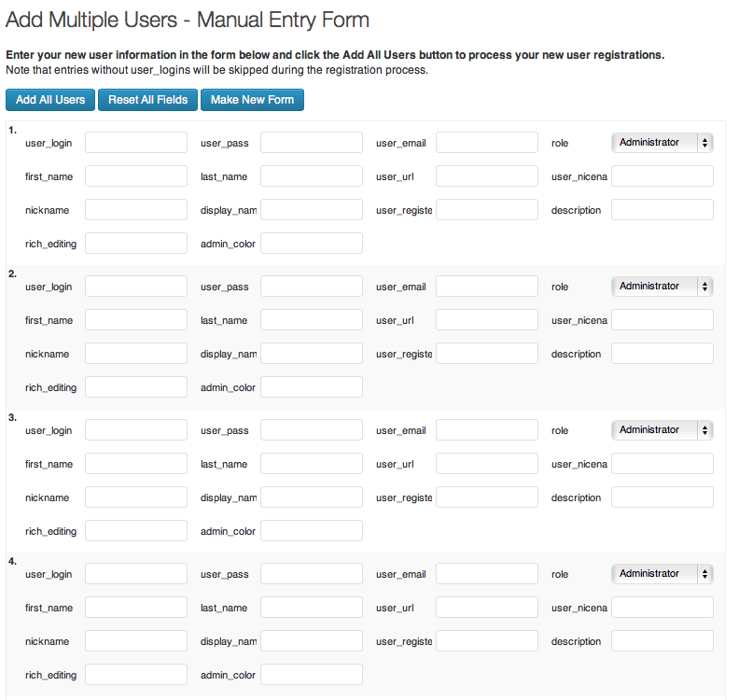Focus the user_nicename field for user 3
The width and height of the screenshot is (739, 700).
[662, 464]
